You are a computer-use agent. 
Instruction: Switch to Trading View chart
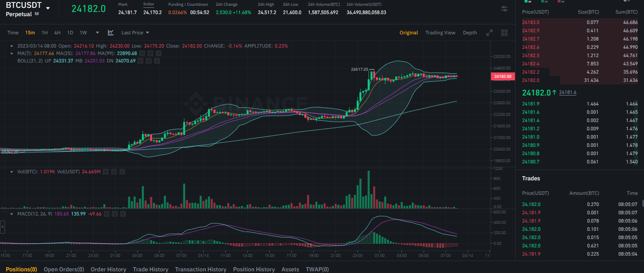point(440,33)
